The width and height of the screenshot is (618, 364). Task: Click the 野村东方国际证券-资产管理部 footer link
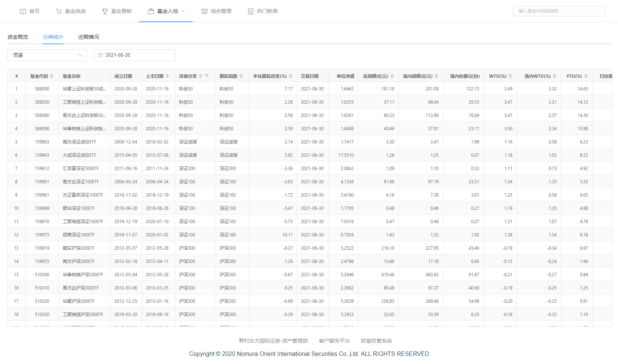273,341
